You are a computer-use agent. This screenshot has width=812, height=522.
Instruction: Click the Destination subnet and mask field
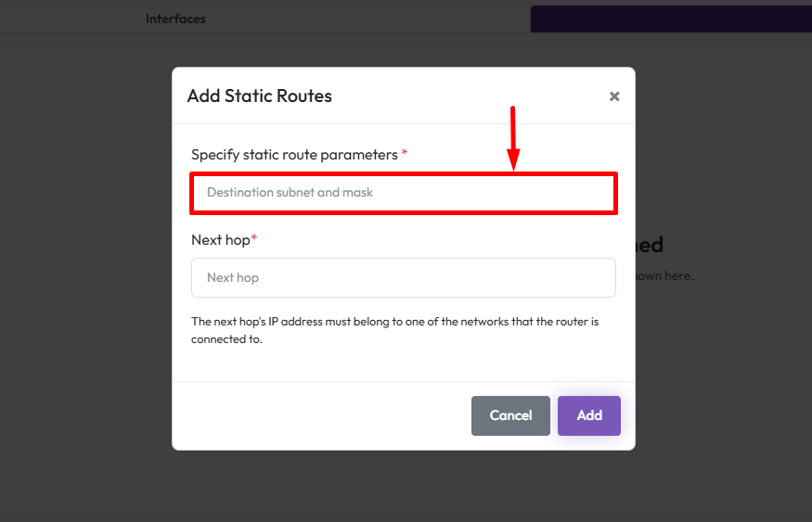(x=403, y=193)
